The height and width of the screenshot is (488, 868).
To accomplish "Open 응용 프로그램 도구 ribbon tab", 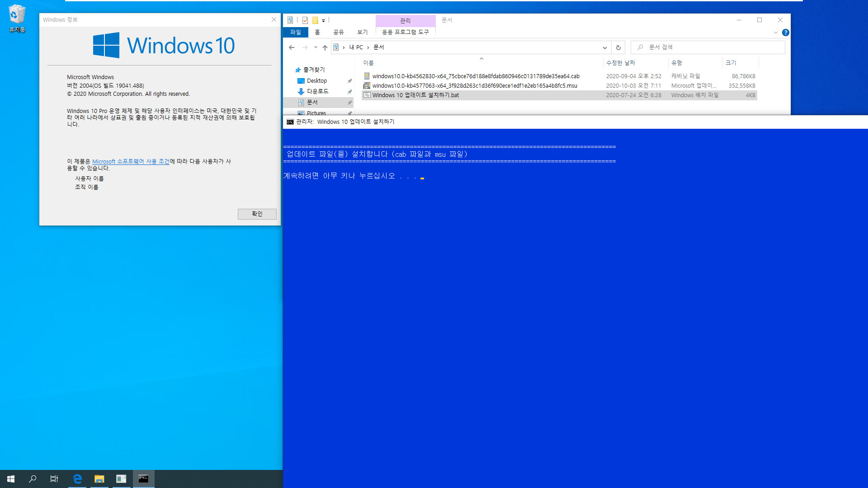I will click(405, 33).
